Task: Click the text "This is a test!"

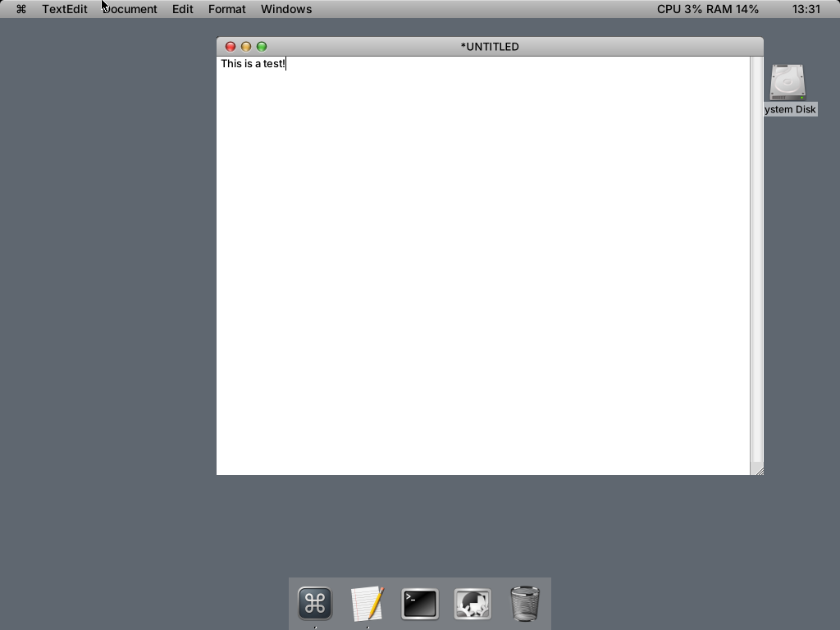Action: point(253,64)
